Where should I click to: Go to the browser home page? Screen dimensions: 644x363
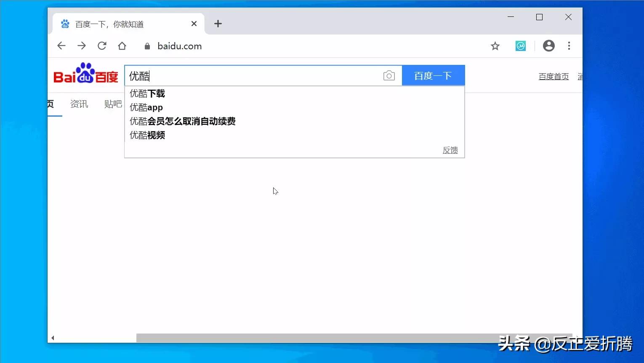(x=122, y=46)
